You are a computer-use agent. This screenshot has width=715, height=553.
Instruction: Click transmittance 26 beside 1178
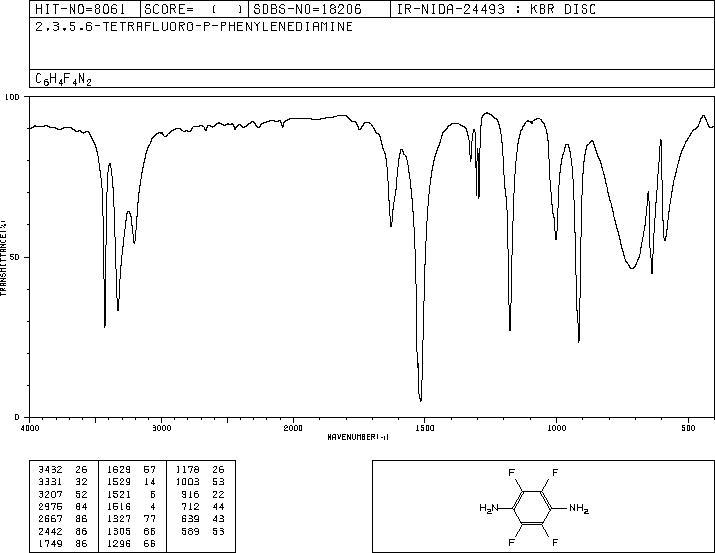pyautogui.click(x=218, y=470)
